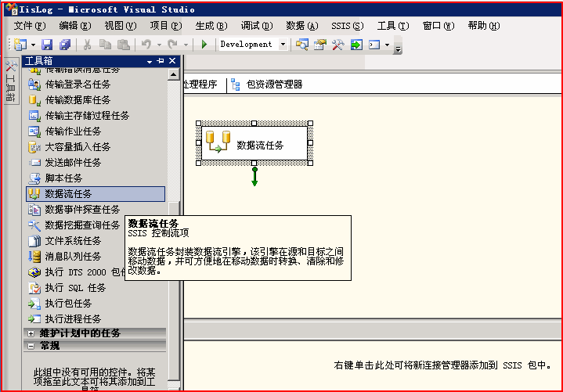This screenshot has height=392, width=563.
Task: Open the 帮助(H) menu
Action: coord(484,26)
